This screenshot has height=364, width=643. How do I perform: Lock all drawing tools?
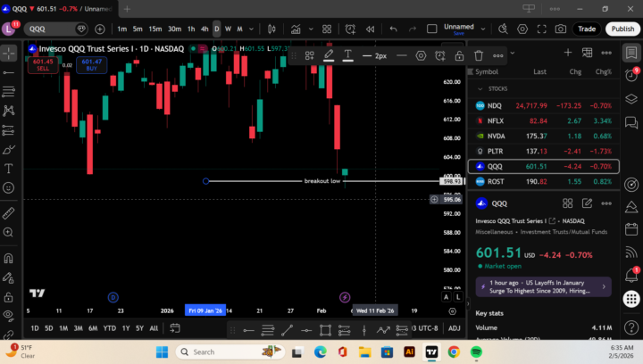(x=9, y=297)
